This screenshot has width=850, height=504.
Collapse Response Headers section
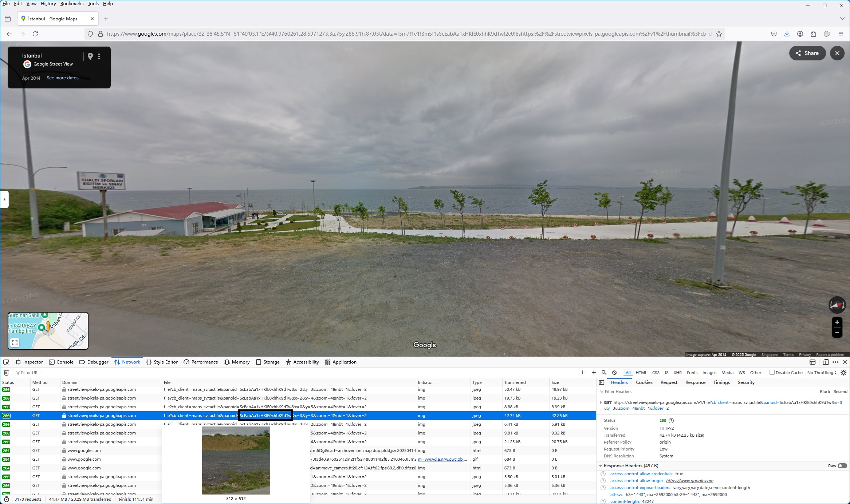click(x=601, y=466)
